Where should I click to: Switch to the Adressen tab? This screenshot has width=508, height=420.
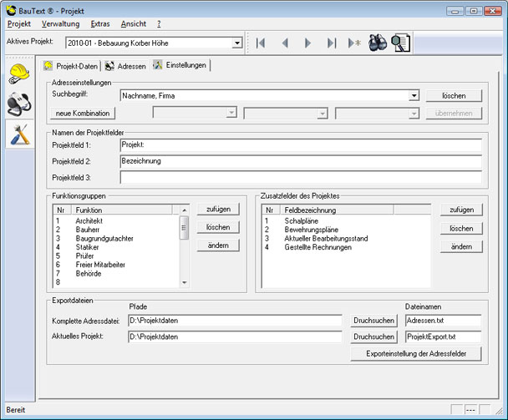click(x=125, y=66)
